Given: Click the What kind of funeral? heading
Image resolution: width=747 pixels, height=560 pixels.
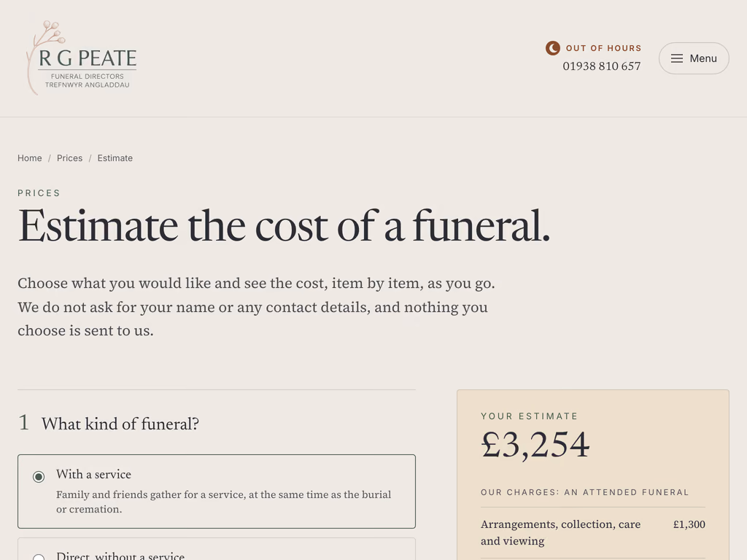Looking at the screenshot, I should click(x=120, y=424).
